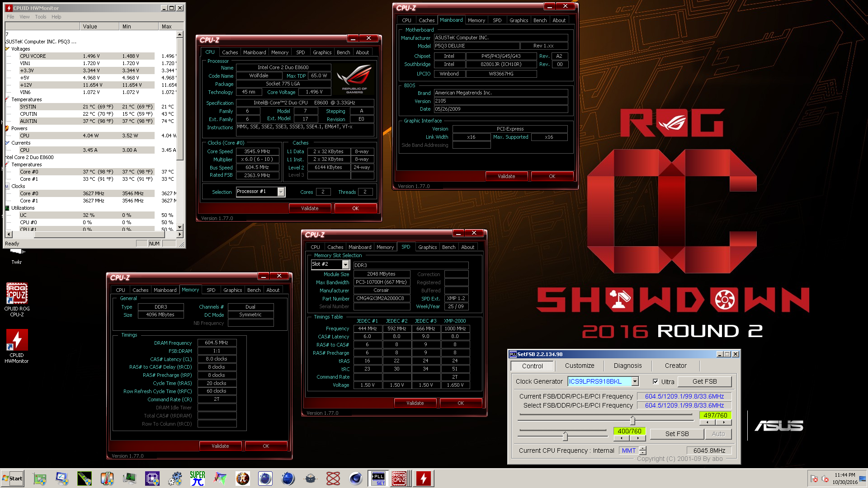Open the Clock Generator dropdown in SetFSB
The width and height of the screenshot is (868, 488).
[x=635, y=381]
